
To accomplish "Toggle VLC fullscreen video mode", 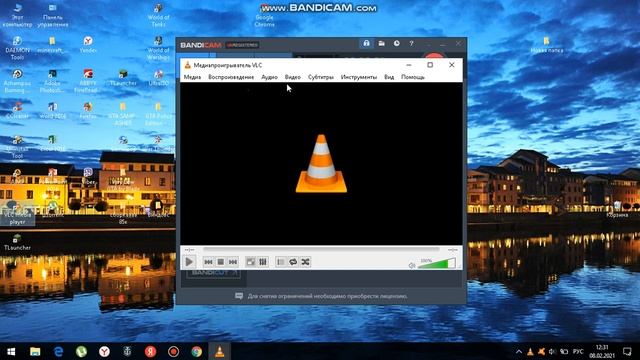I will tap(251, 262).
